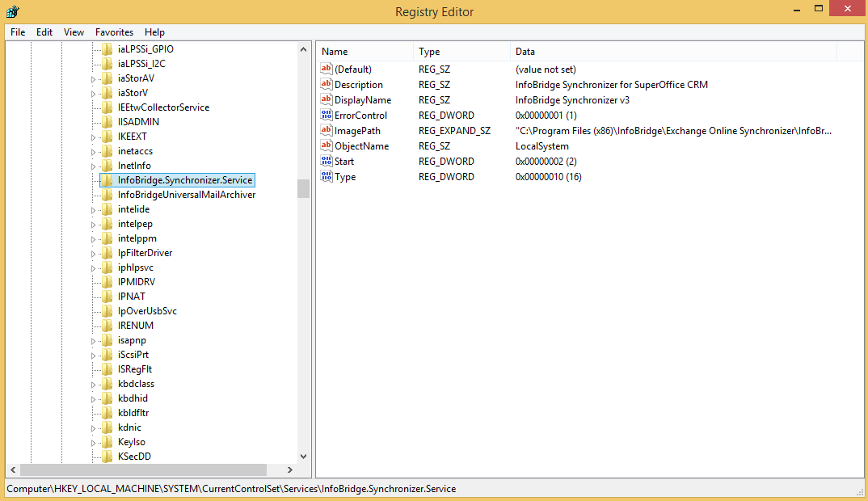
Task: Click folder icon of IISADMIN key
Action: pos(107,122)
